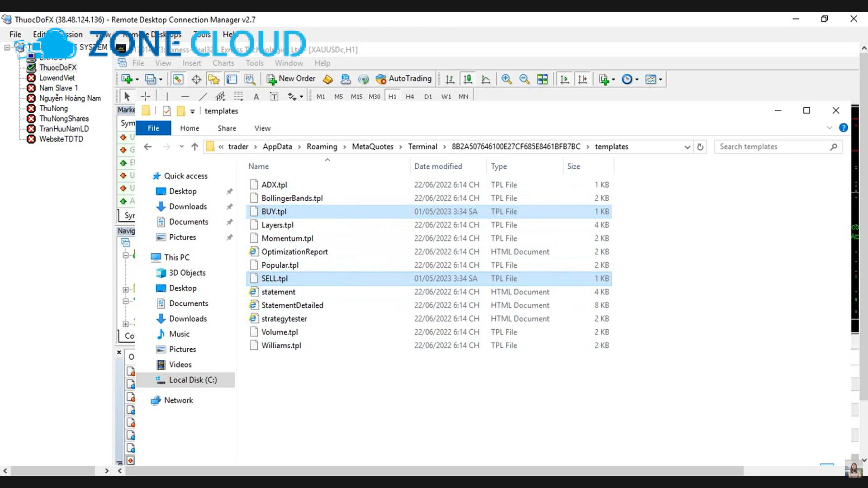
Task: Click the Tile Windows icon
Action: coord(542,79)
